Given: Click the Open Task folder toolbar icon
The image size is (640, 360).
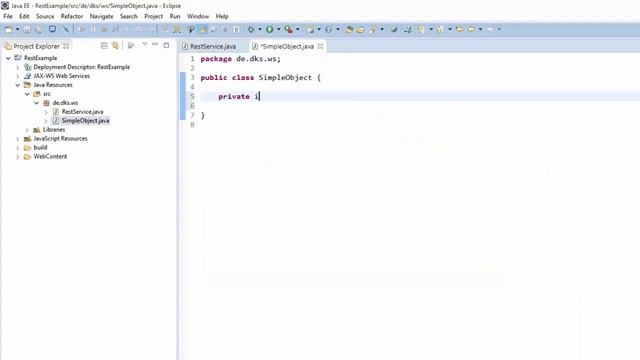Looking at the screenshot, I should pos(360,29).
